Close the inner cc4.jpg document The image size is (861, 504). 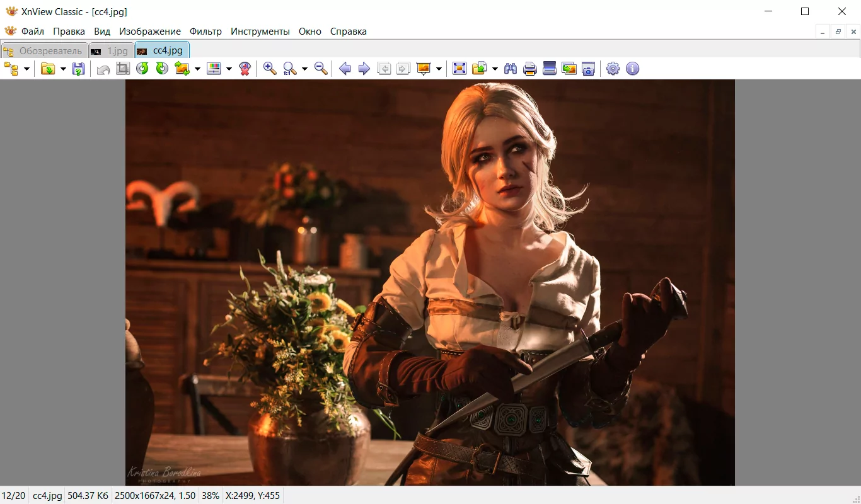point(853,31)
